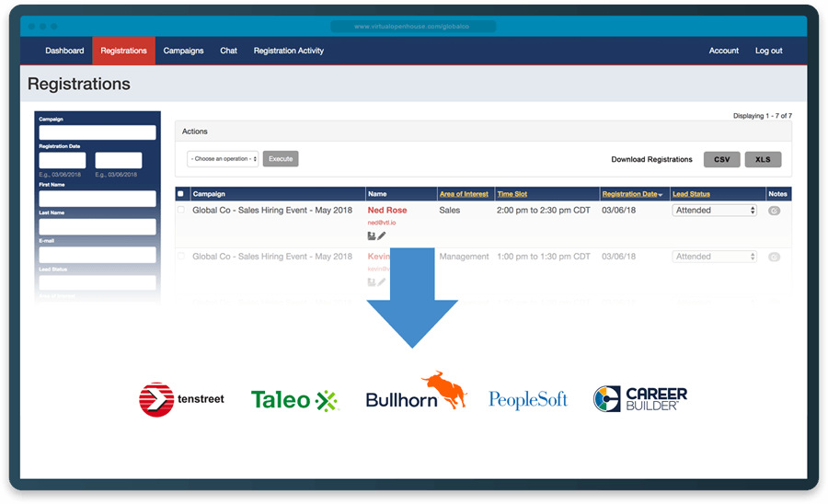Viewport: 828px width, 504px height.
Task: Click the contact card icon under Ned Rose
Action: point(372,235)
